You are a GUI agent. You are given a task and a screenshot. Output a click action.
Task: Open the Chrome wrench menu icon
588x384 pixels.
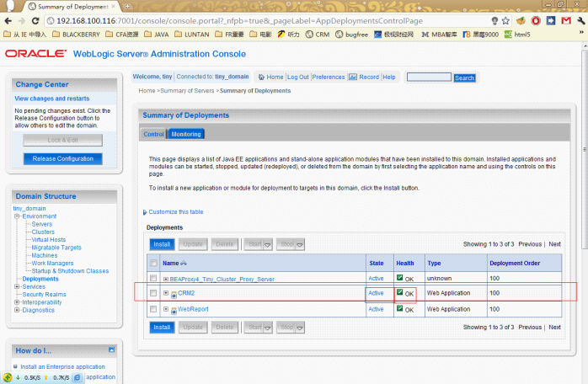581,21
